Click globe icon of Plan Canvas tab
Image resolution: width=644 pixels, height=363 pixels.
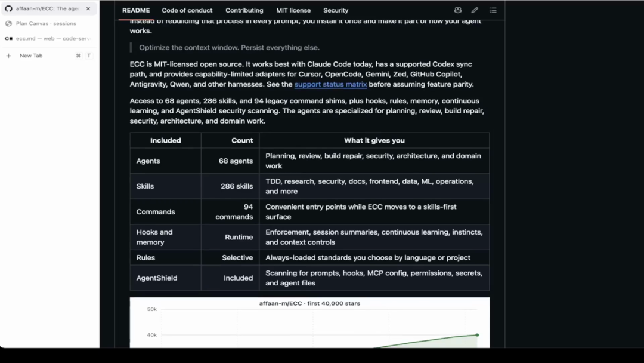8,23
